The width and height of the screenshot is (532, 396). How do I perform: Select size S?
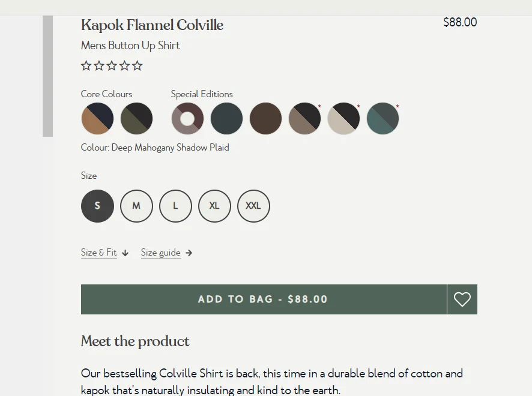pyautogui.click(x=97, y=206)
